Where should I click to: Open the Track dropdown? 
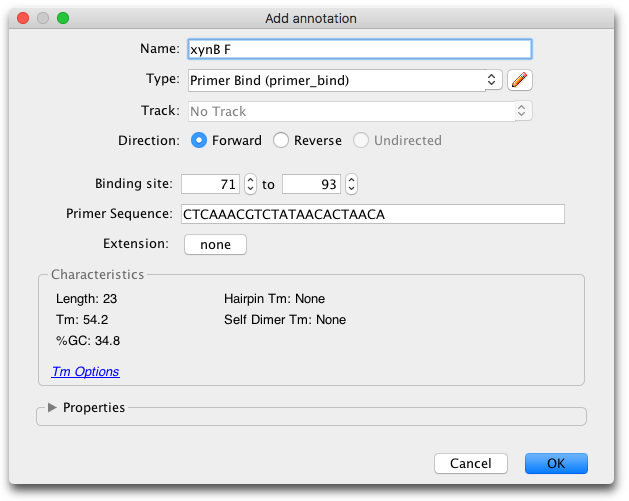360,111
